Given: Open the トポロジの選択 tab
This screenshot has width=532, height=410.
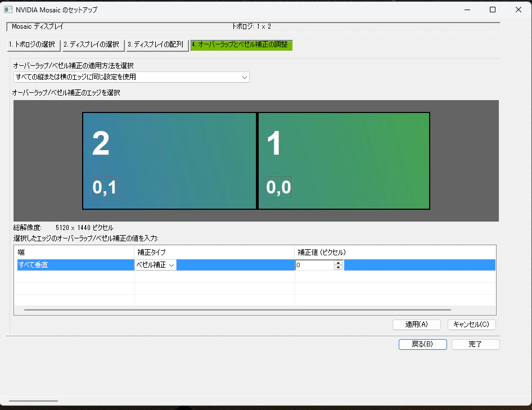Looking at the screenshot, I should (34, 45).
